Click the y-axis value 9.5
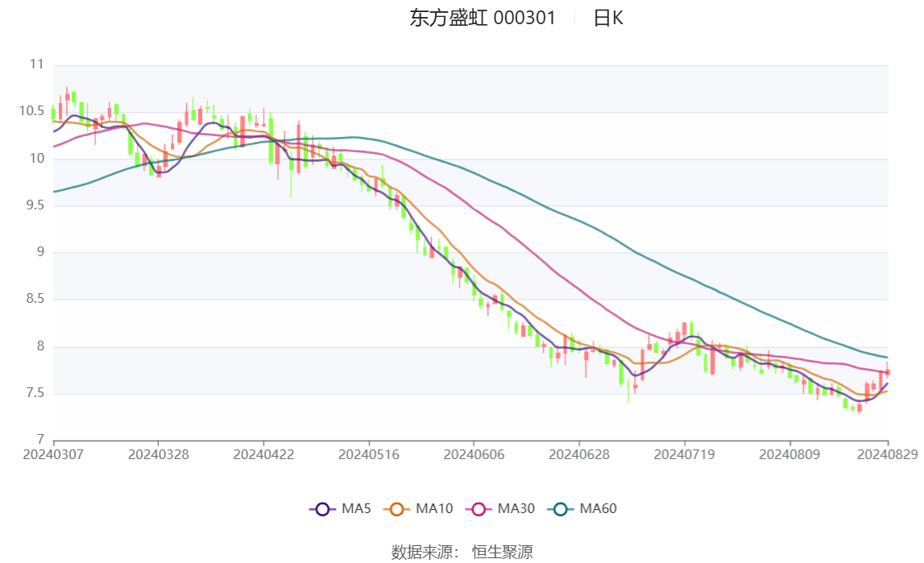 [x=35, y=205]
